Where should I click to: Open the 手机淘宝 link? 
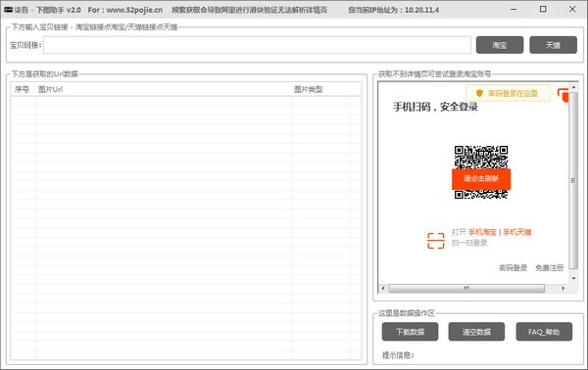(x=482, y=232)
